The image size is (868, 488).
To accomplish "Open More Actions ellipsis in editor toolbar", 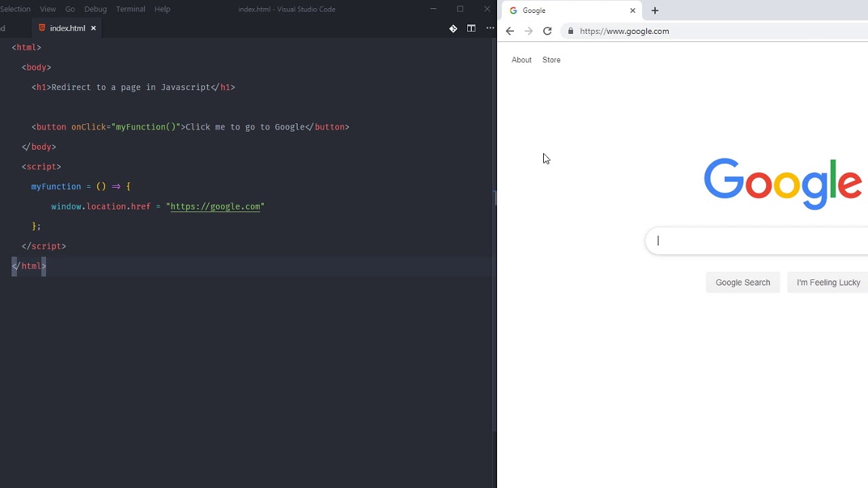I will [x=490, y=28].
